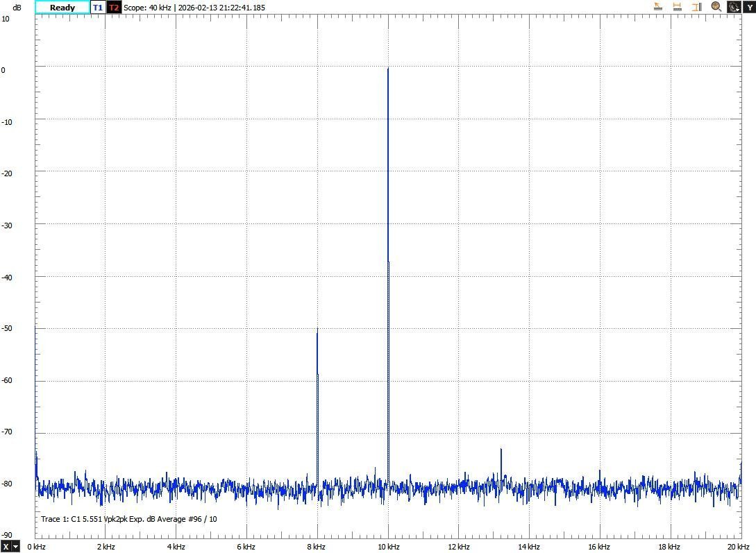Click the capture timestamp text
The image size is (756, 553).
pos(221,8)
